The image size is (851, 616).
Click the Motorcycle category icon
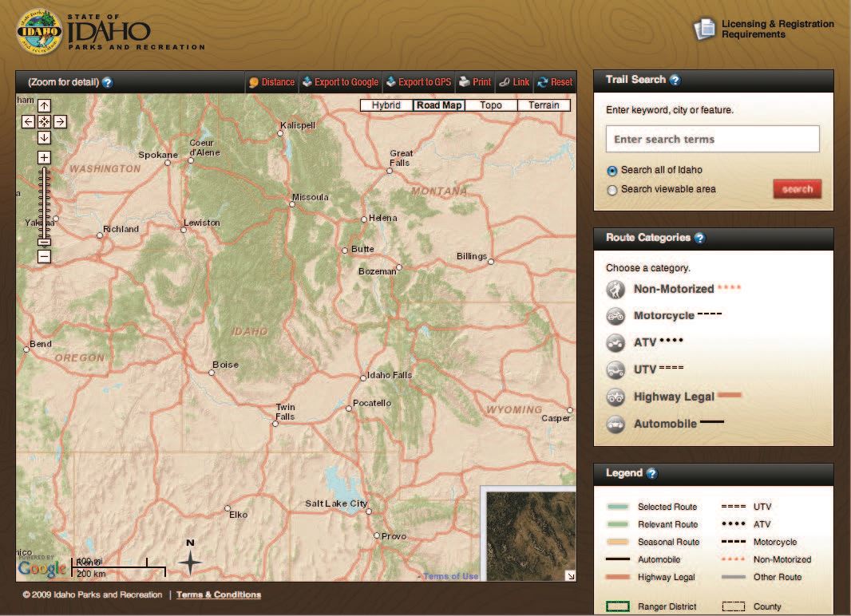[615, 316]
